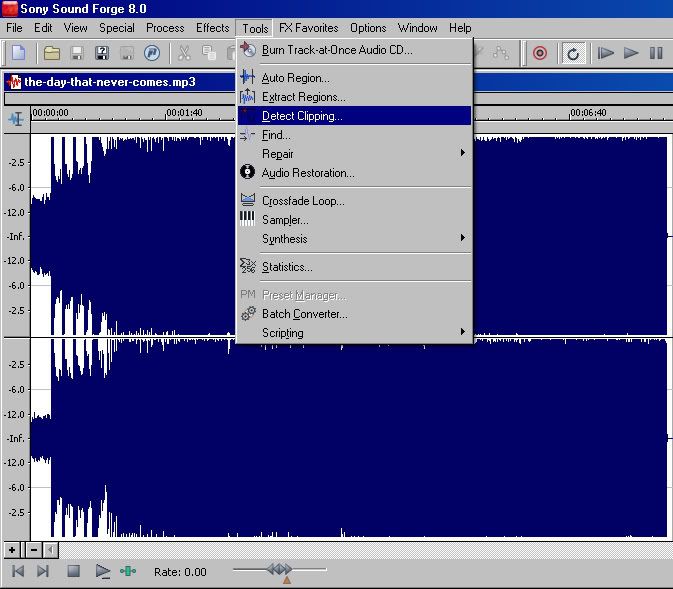Click the Copy toolbar icon
The image size is (673, 589).
point(209,53)
